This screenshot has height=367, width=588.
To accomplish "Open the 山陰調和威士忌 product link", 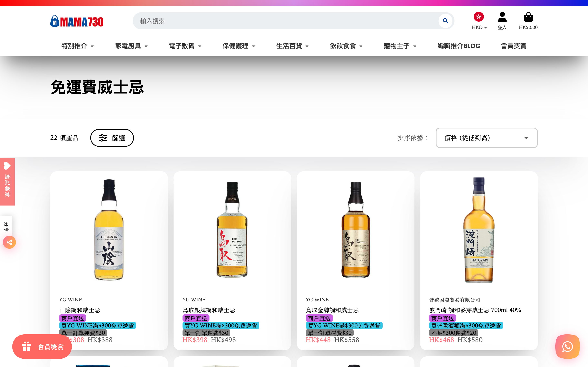I will [80, 310].
